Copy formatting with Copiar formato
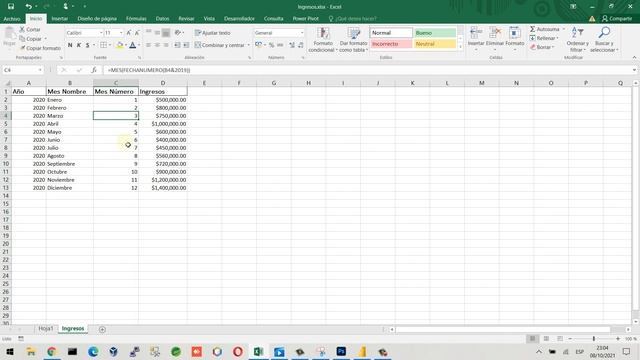The height and width of the screenshot is (360, 640). point(40,48)
